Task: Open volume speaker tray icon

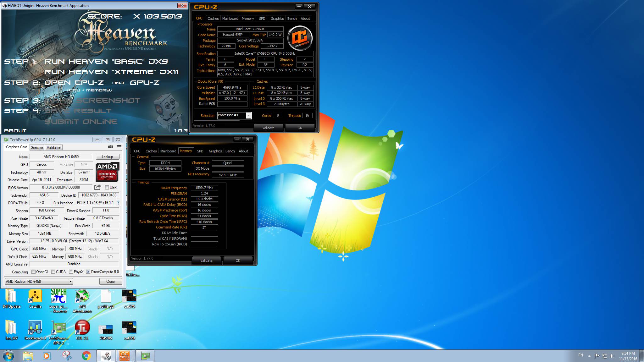Action: pyautogui.click(x=612, y=356)
